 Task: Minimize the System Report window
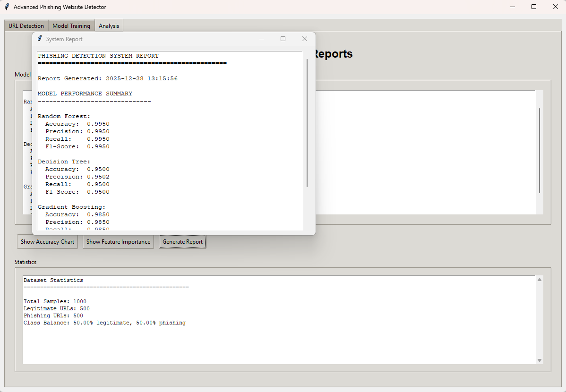pyautogui.click(x=262, y=39)
